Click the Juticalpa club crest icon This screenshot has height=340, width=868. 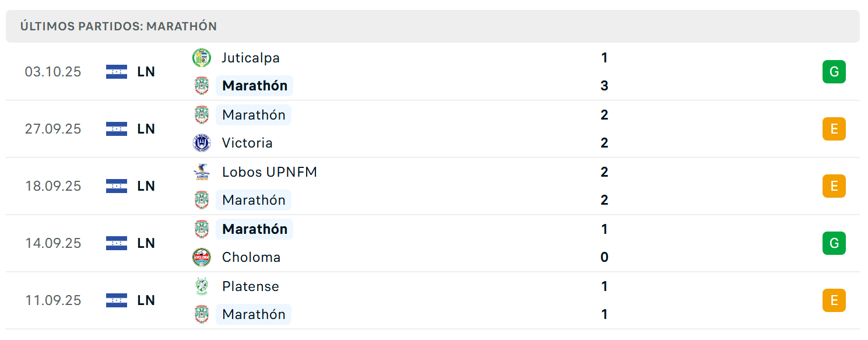tap(202, 58)
